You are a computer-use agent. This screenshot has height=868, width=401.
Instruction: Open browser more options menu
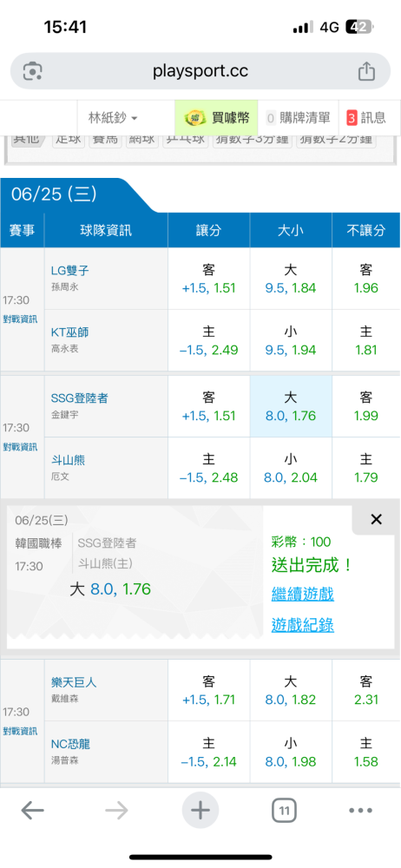point(360,811)
